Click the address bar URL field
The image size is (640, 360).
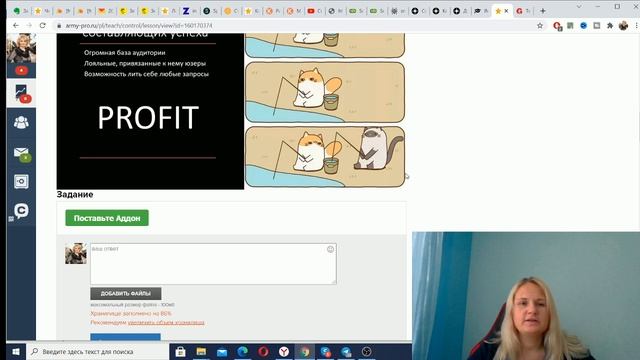point(294,25)
